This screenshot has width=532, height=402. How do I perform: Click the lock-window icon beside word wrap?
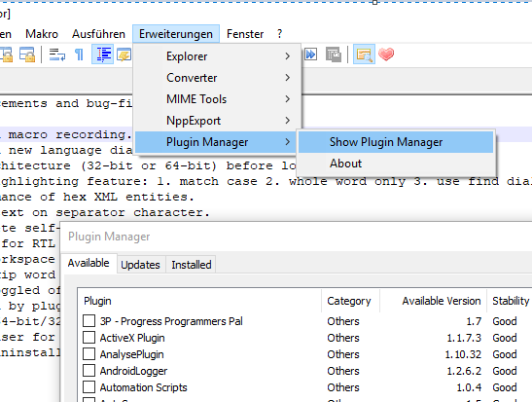coord(27,55)
